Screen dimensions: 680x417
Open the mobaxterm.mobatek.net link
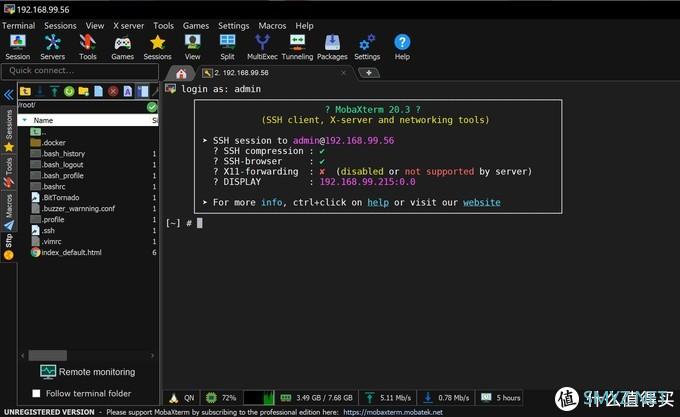393,412
